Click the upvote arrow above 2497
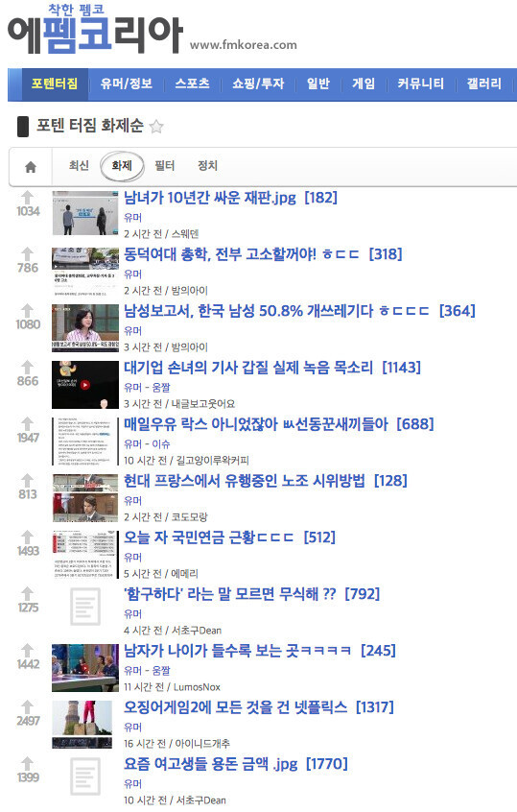517x812 pixels. coord(28,706)
